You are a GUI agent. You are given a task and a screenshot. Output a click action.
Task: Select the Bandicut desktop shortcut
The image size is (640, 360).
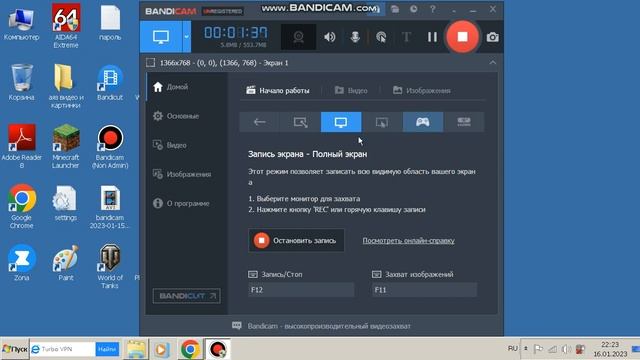coord(110,83)
